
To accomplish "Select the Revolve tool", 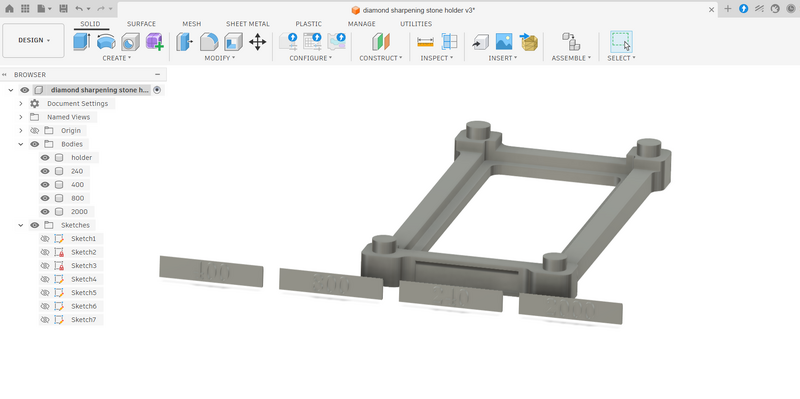I will (x=106, y=41).
